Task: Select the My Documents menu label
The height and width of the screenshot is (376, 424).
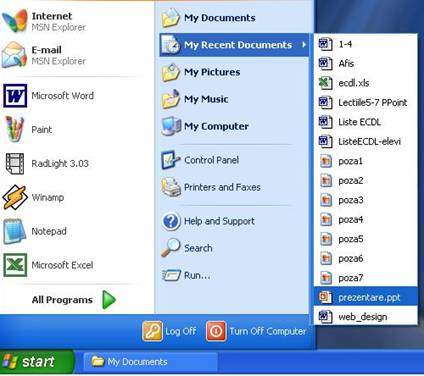Action: (x=220, y=18)
